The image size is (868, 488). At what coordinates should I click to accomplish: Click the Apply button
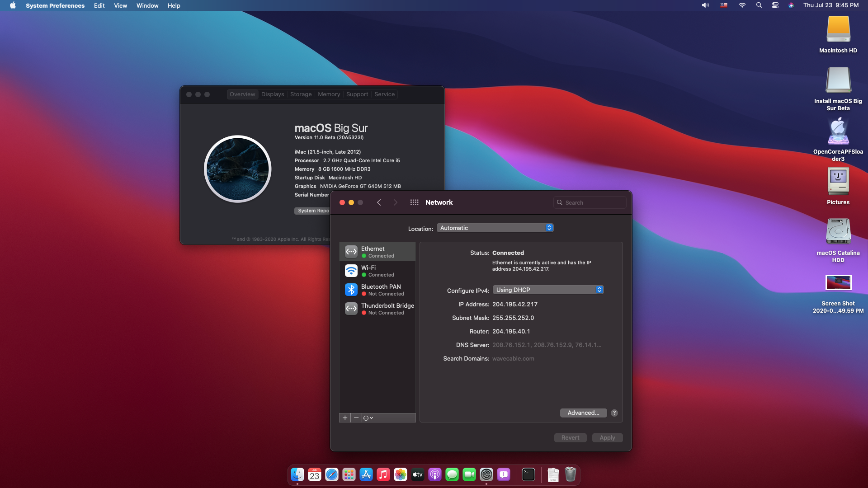point(607,438)
